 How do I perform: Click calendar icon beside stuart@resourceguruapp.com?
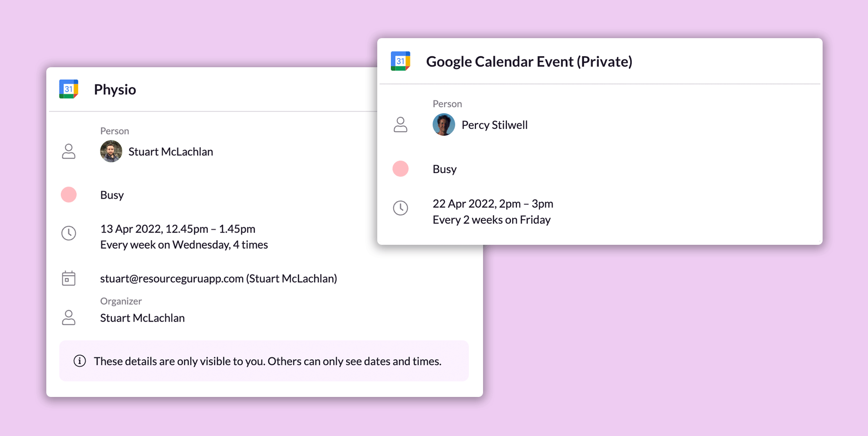pos(69,278)
